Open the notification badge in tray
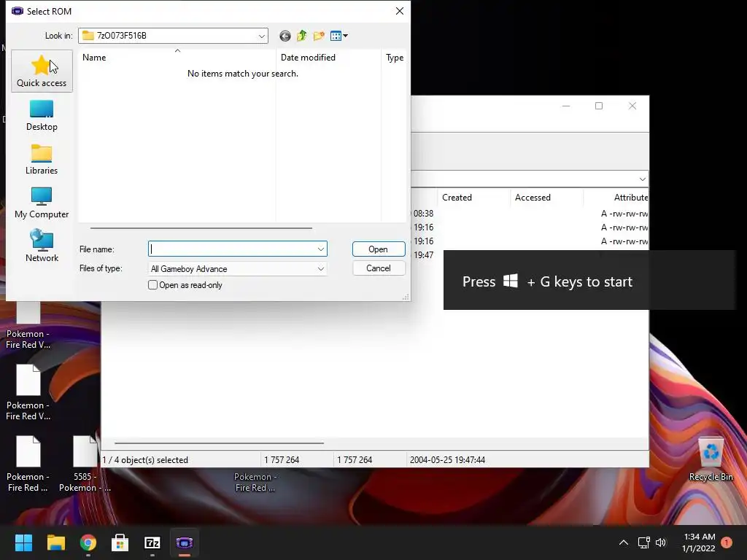This screenshot has height=560, width=747. point(727,542)
